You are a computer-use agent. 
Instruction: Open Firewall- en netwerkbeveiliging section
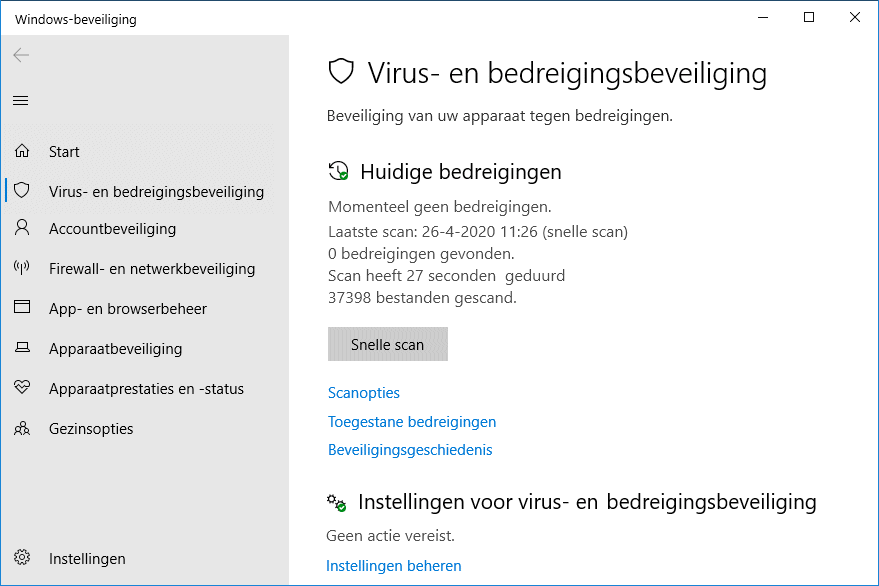pyautogui.click(x=152, y=269)
